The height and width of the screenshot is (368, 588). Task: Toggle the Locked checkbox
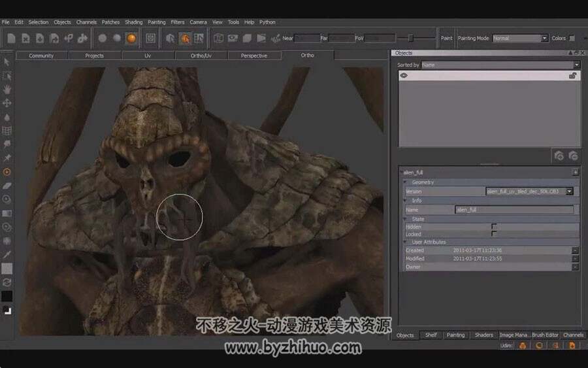(494, 234)
